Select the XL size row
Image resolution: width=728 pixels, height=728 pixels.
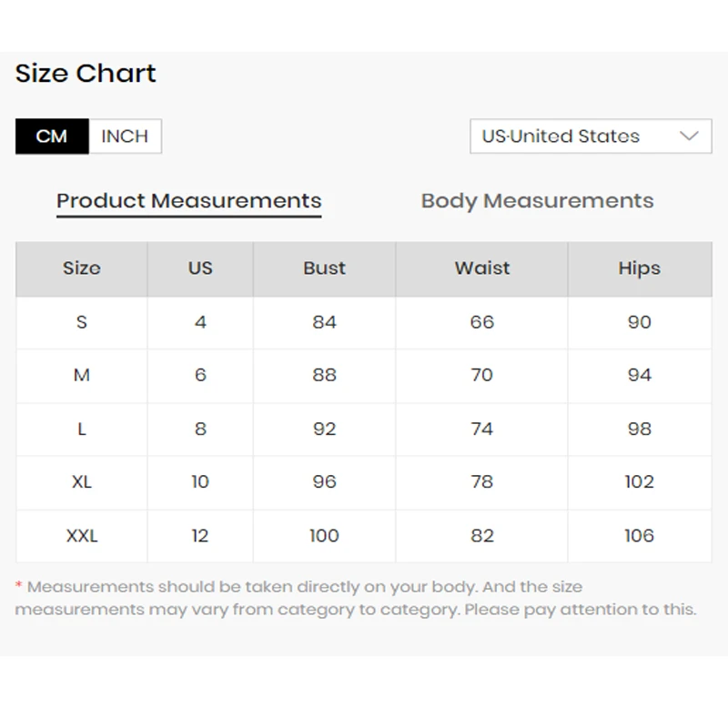tap(82, 481)
